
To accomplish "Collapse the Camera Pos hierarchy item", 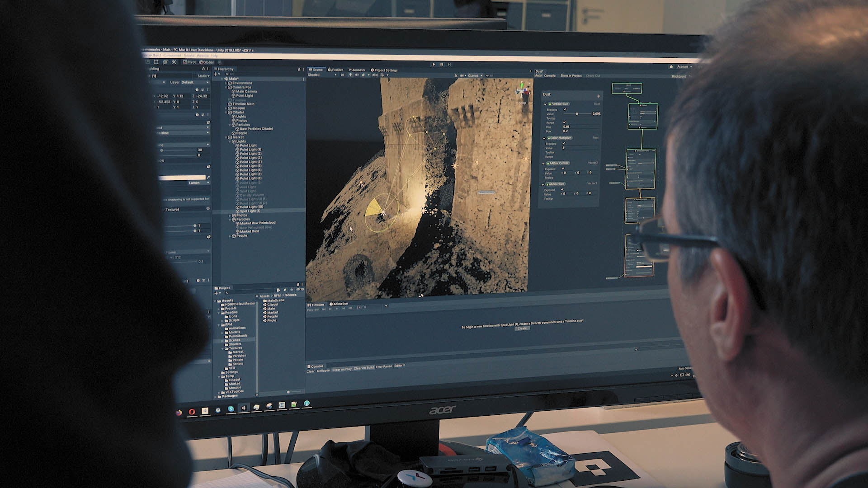I will [226, 87].
